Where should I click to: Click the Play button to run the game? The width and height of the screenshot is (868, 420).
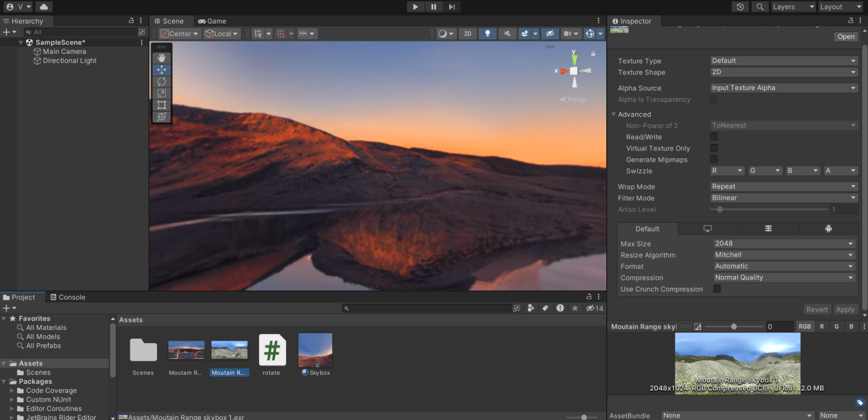pyautogui.click(x=415, y=7)
